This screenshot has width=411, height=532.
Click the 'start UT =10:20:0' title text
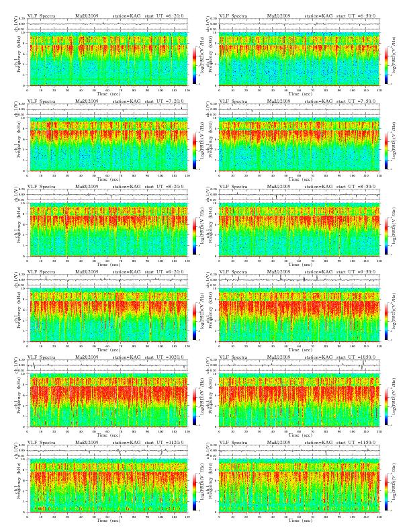coord(165,357)
